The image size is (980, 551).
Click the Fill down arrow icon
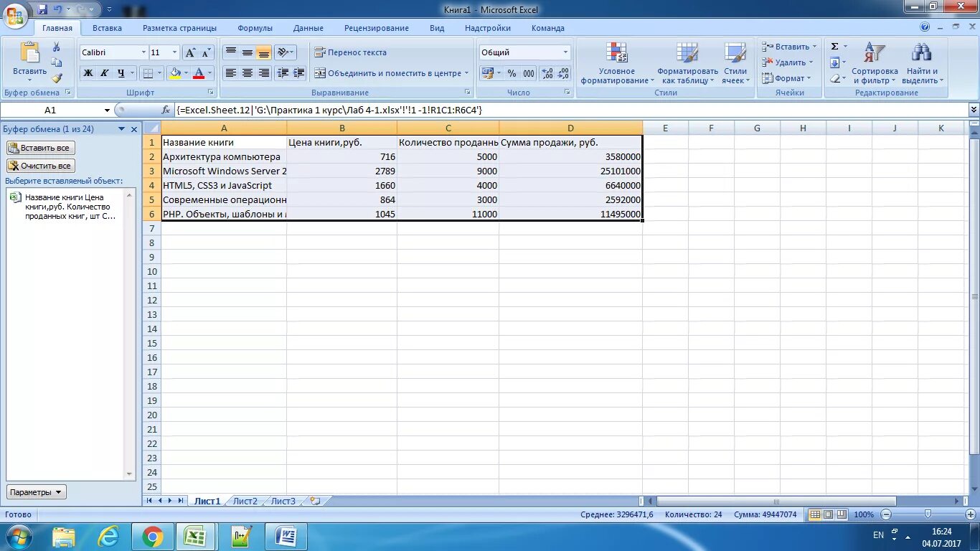tap(835, 62)
